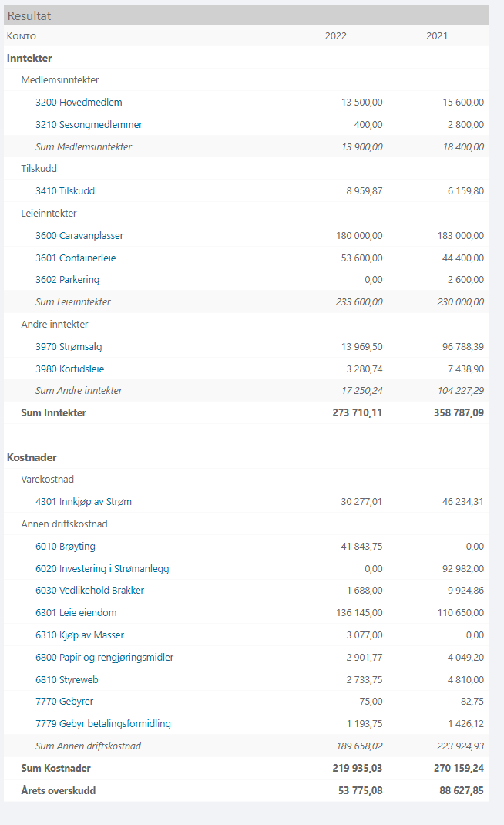Open the 3410 Tilskudd account
Screen dimensions: 504x825
[x=65, y=190]
